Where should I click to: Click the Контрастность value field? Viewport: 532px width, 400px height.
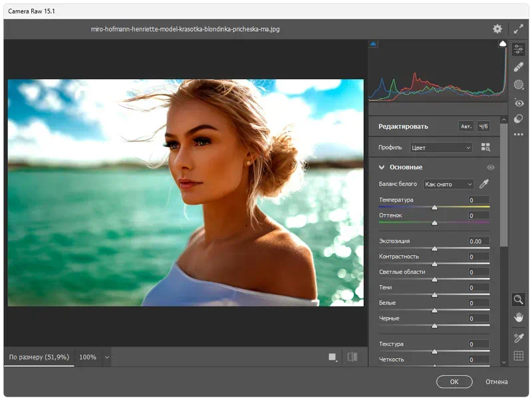point(479,256)
